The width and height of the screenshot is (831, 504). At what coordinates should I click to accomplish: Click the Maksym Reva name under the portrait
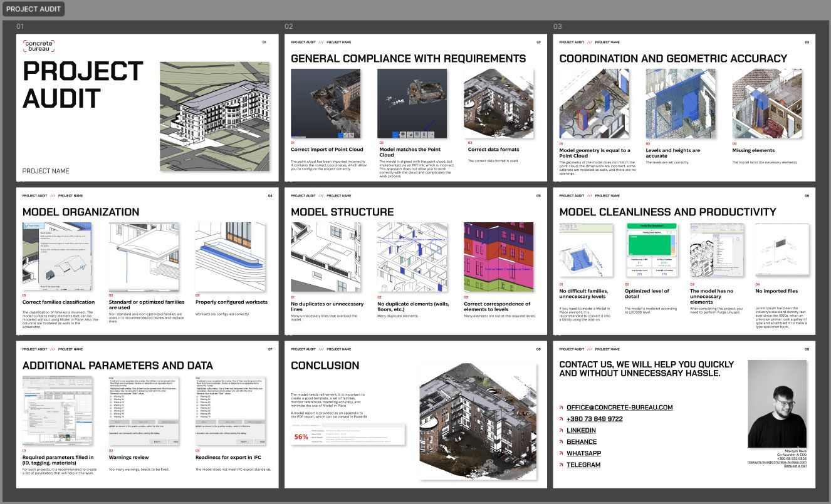[x=795, y=451]
